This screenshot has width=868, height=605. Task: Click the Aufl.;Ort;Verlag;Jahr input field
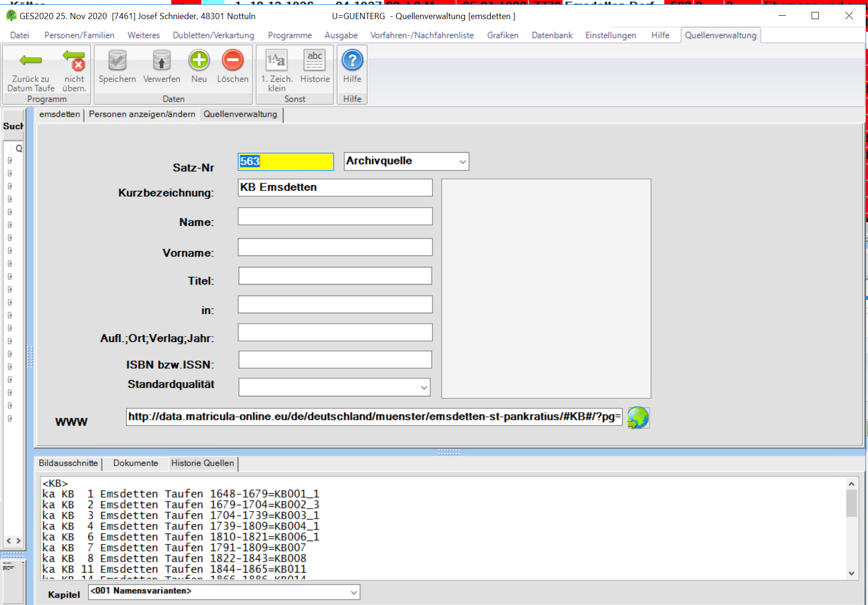335,332
